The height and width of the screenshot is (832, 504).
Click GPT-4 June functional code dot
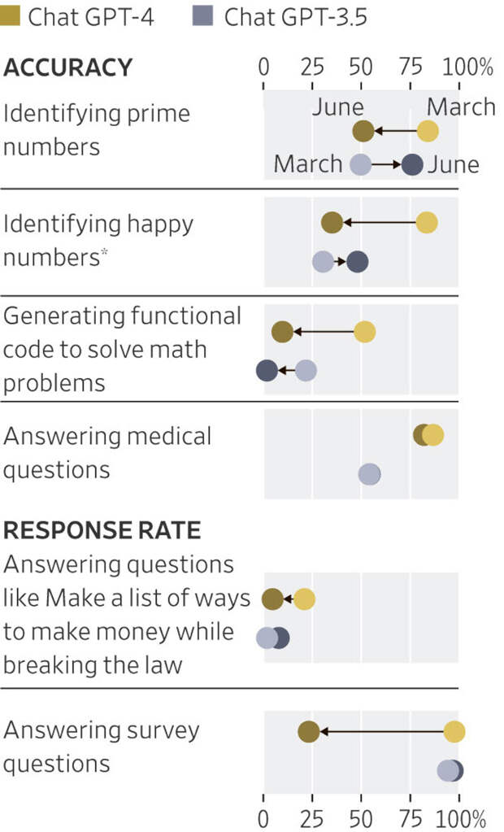[x=282, y=332]
